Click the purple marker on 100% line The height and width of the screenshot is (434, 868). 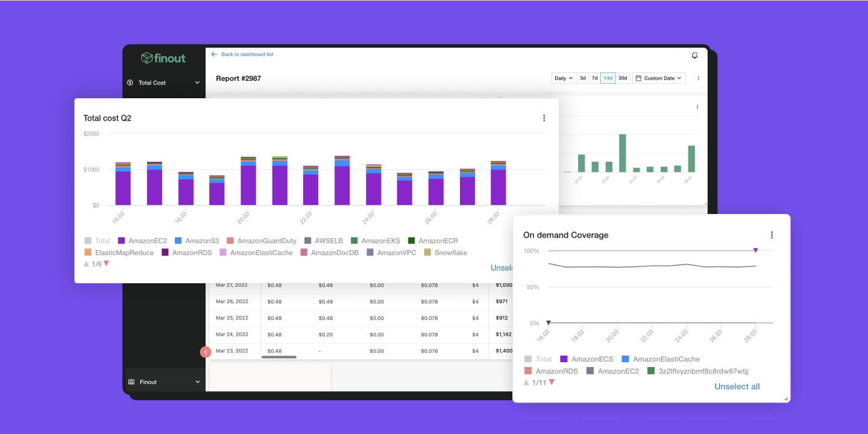(755, 250)
